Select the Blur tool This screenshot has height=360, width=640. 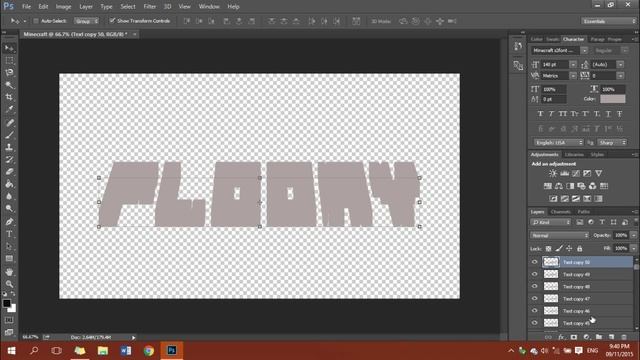(x=9, y=196)
